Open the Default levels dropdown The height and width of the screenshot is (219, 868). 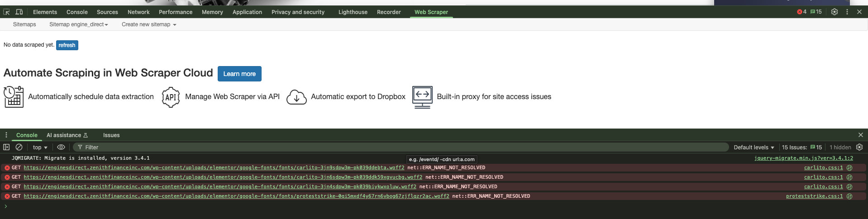point(754,148)
